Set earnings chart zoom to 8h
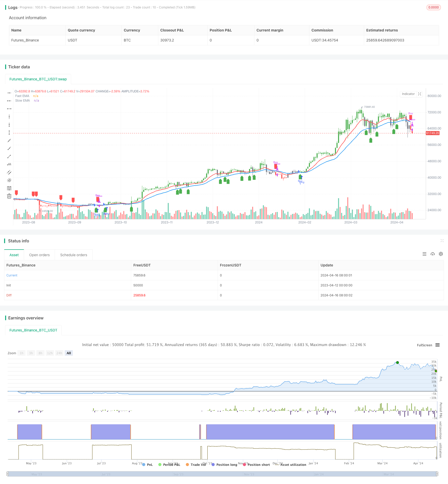This screenshot has height=484, width=448. point(40,353)
